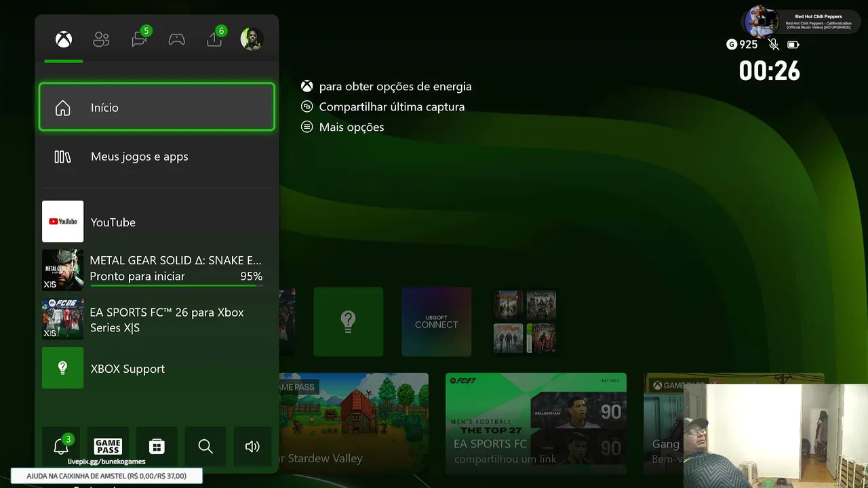868x488 pixels.
Task: Select 'Compartilhar última captura' hint
Action: (x=392, y=107)
